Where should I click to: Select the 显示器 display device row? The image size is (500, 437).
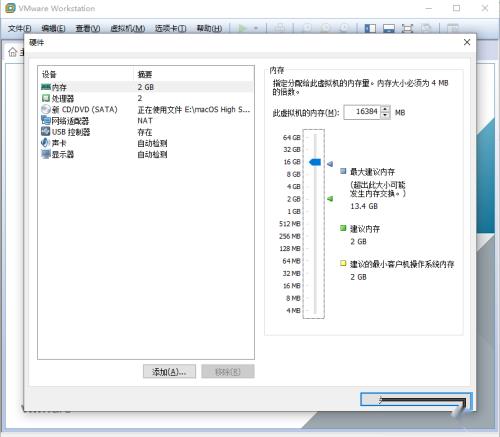[x=146, y=154]
